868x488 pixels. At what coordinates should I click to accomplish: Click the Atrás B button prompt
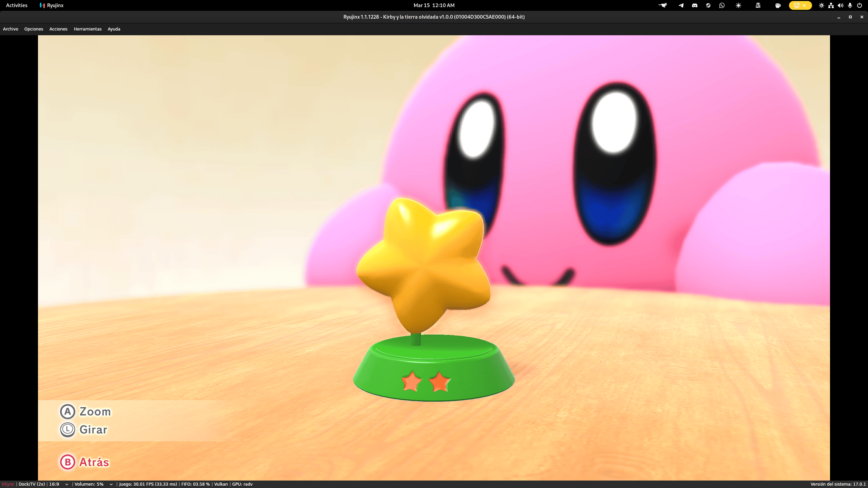85,462
